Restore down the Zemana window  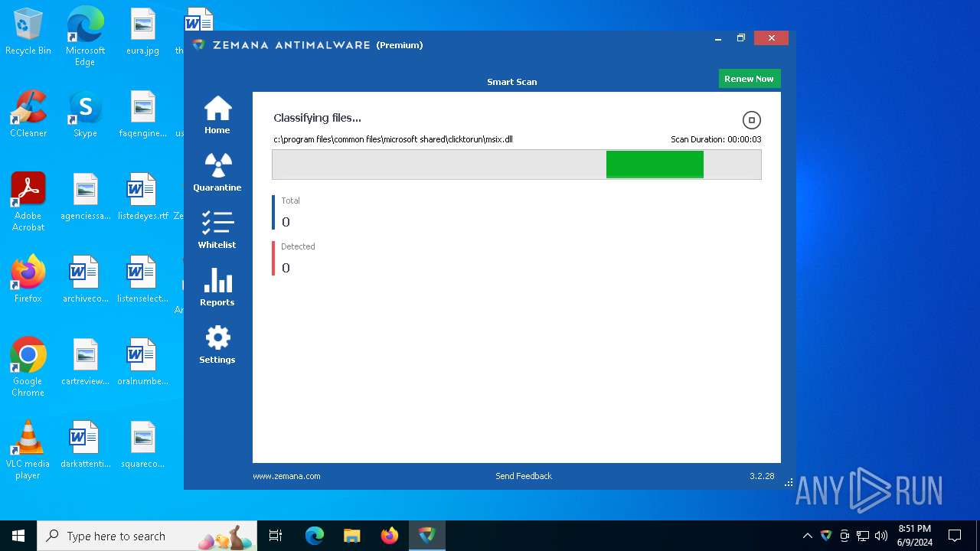click(741, 38)
